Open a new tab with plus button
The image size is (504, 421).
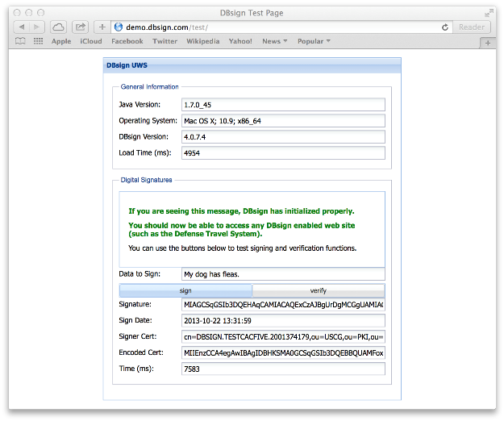pyautogui.click(x=487, y=42)
